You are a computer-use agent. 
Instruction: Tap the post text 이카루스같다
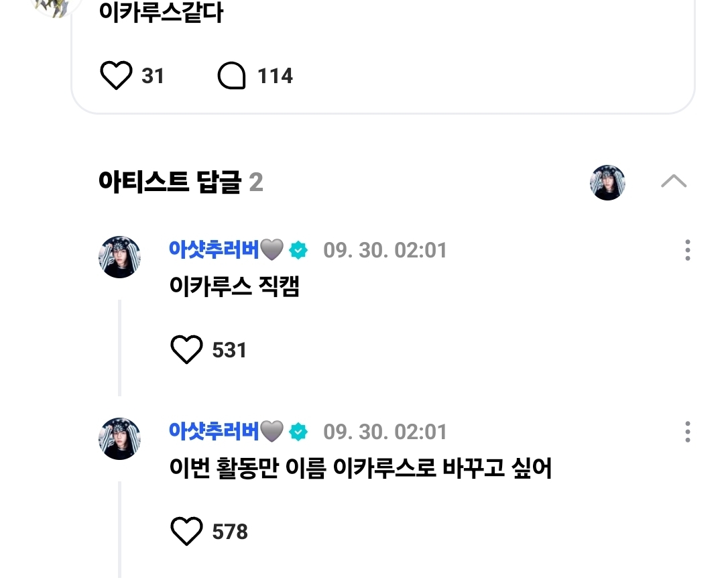[161, 13]
